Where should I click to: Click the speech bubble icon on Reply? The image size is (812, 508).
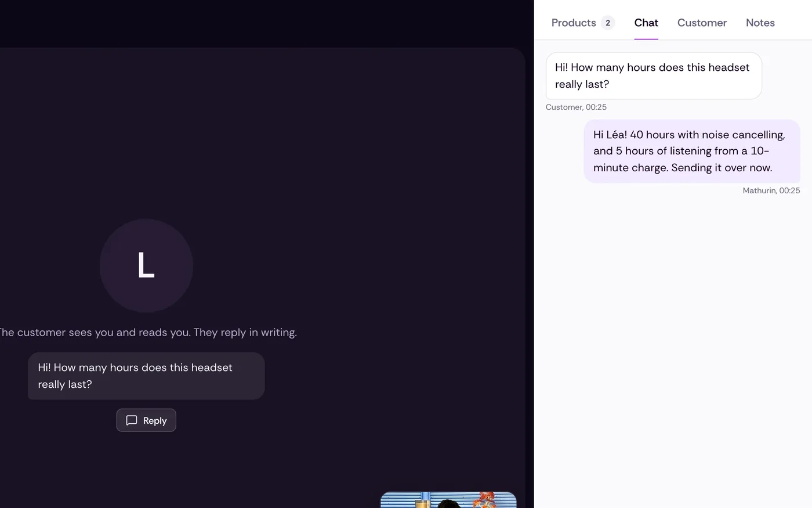click(132, 420)
